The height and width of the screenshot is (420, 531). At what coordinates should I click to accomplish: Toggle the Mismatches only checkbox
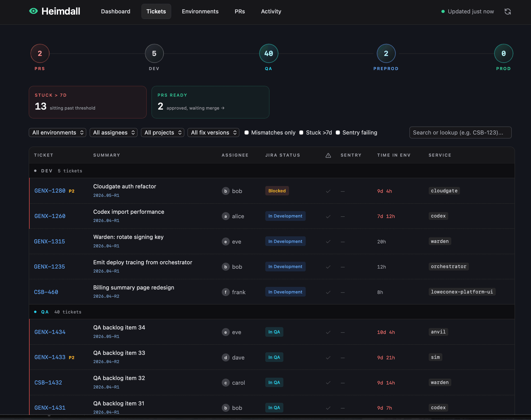point(246,133)
